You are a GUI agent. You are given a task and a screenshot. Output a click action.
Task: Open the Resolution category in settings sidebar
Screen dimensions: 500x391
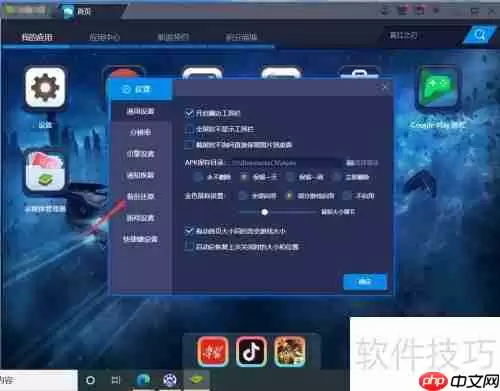[141, 132]
